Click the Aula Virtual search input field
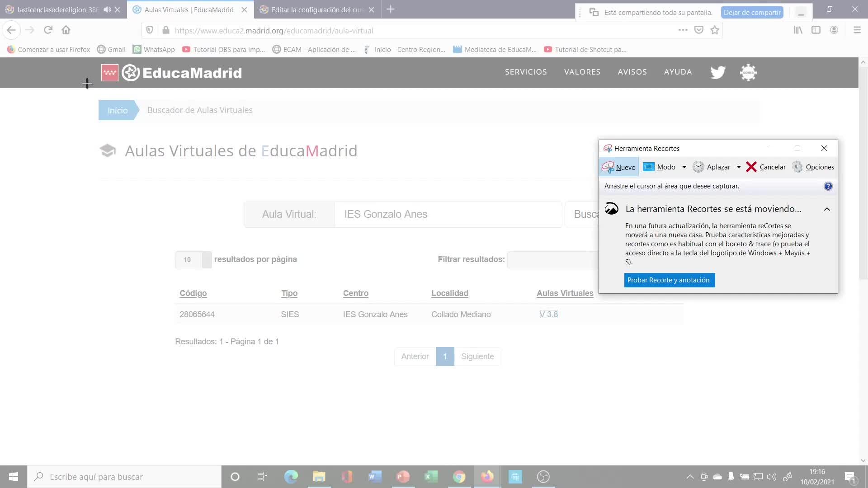This screenshot has height=488, width=868. (x=448, y=214)
